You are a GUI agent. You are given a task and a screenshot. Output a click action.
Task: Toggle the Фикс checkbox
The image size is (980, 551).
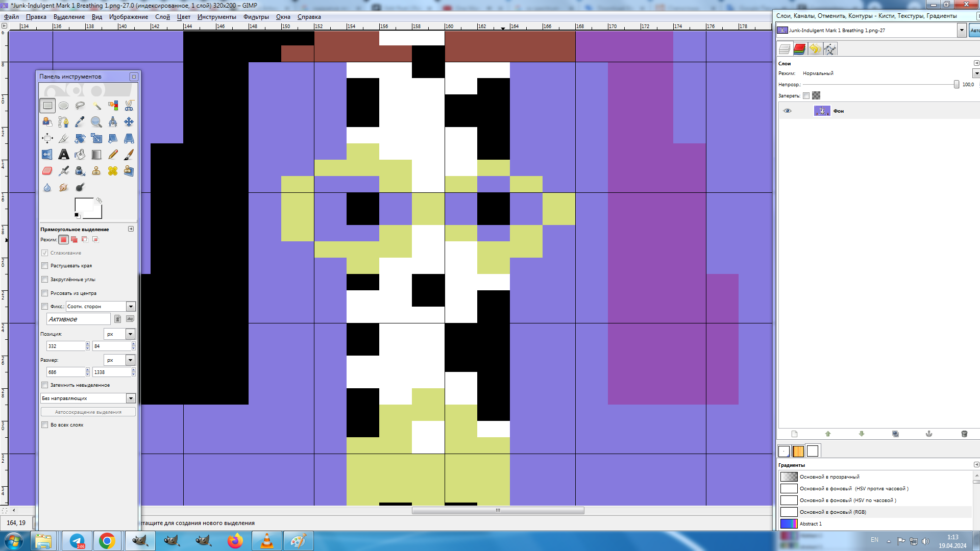45,307
